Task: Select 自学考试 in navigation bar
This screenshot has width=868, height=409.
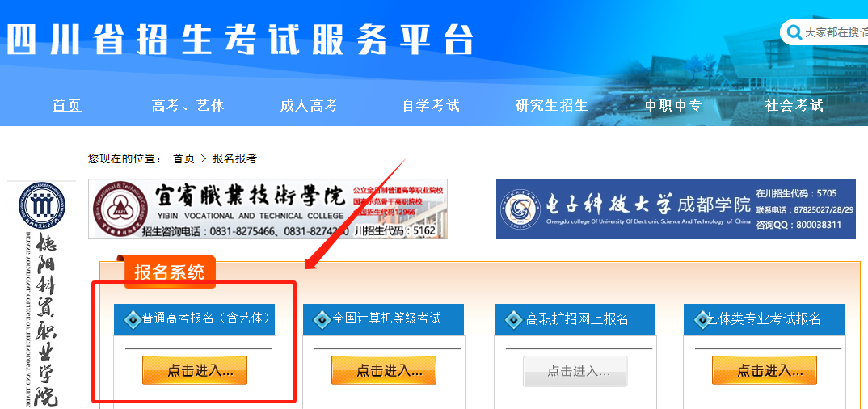Action: tap(431, 105)
